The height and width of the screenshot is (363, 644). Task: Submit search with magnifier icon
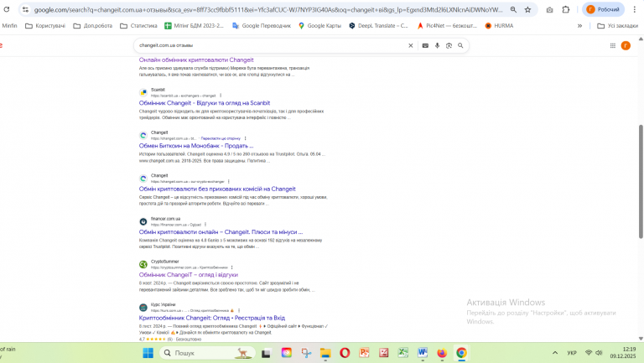click(x=460, y=45)
